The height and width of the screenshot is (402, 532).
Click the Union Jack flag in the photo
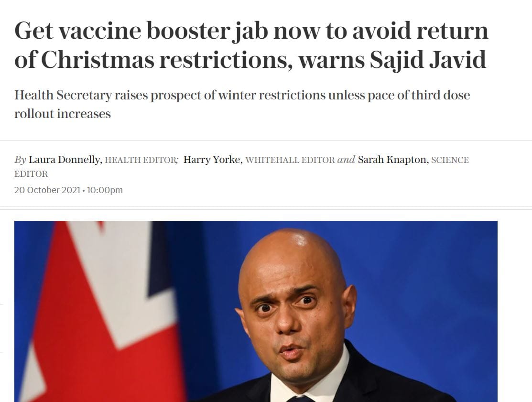102,312
